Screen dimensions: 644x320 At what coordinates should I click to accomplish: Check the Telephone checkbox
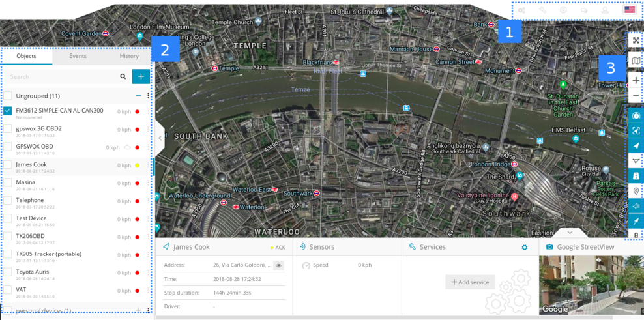(x=7, y=201)
